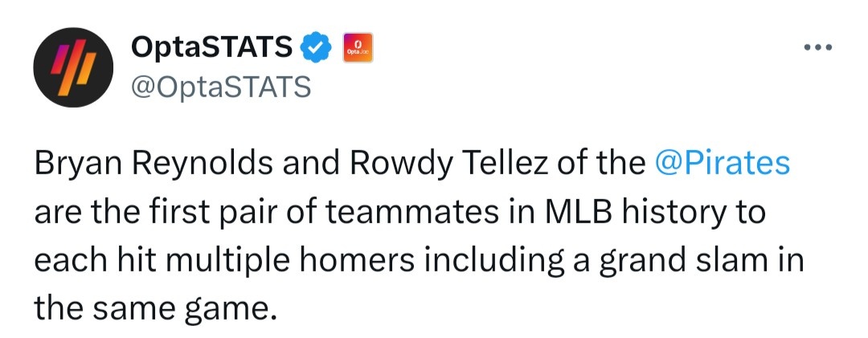Click the OptaSTATS display name

pos(211,49)
